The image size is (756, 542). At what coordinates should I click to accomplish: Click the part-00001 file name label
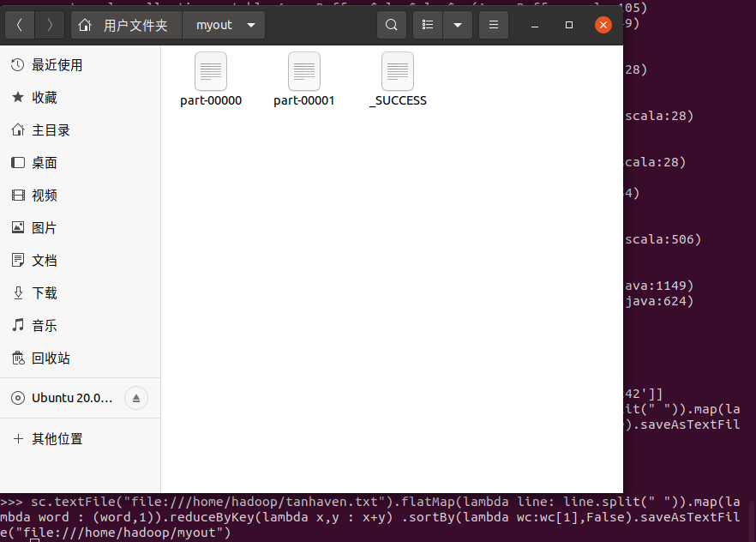point(303,101)
